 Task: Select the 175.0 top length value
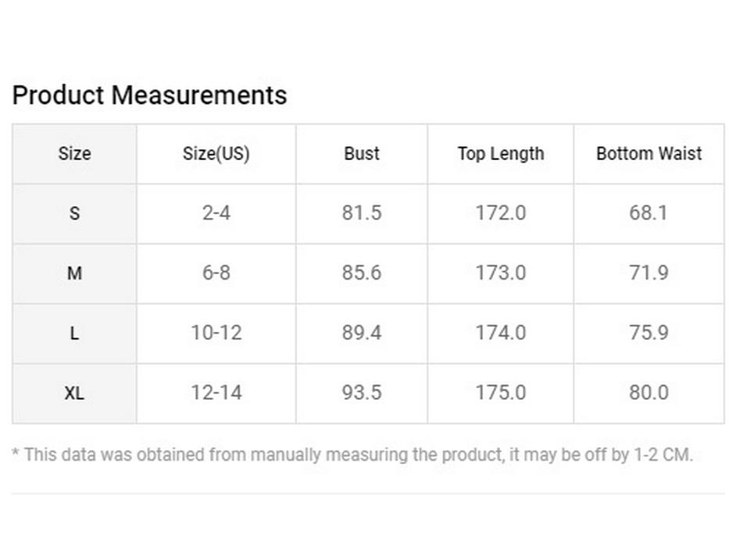tap(500, 393)
